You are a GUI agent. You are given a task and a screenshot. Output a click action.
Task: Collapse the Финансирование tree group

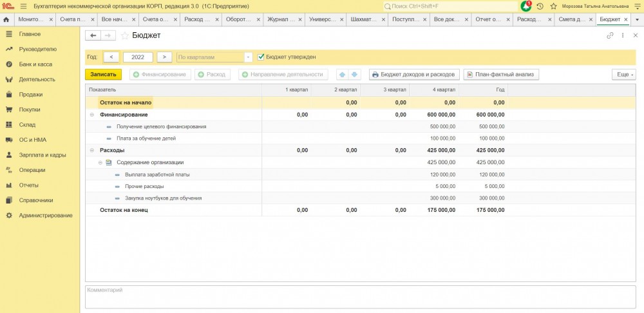(x=91, y=115)
